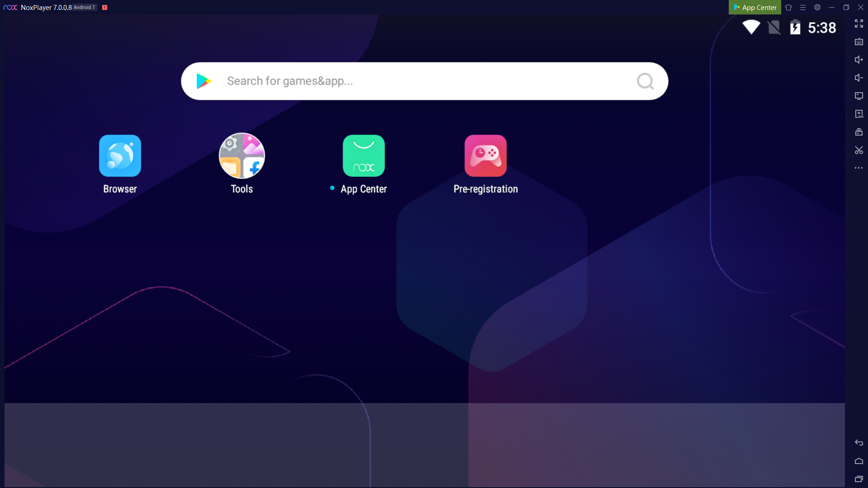The height and width of the screenshot is (488, 868).
Task: Select the screen cut scissors tool
Action: [859, 150]
